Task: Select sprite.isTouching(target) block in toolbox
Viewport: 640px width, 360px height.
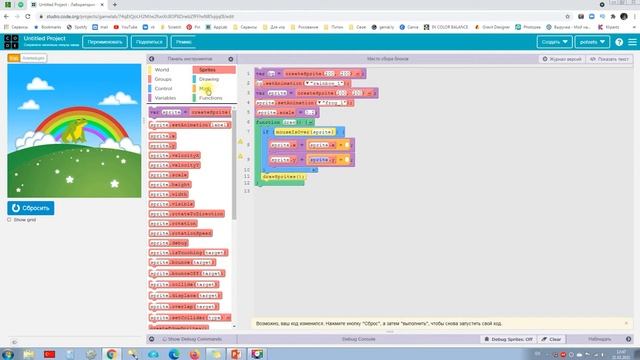Action: point(188,253)
